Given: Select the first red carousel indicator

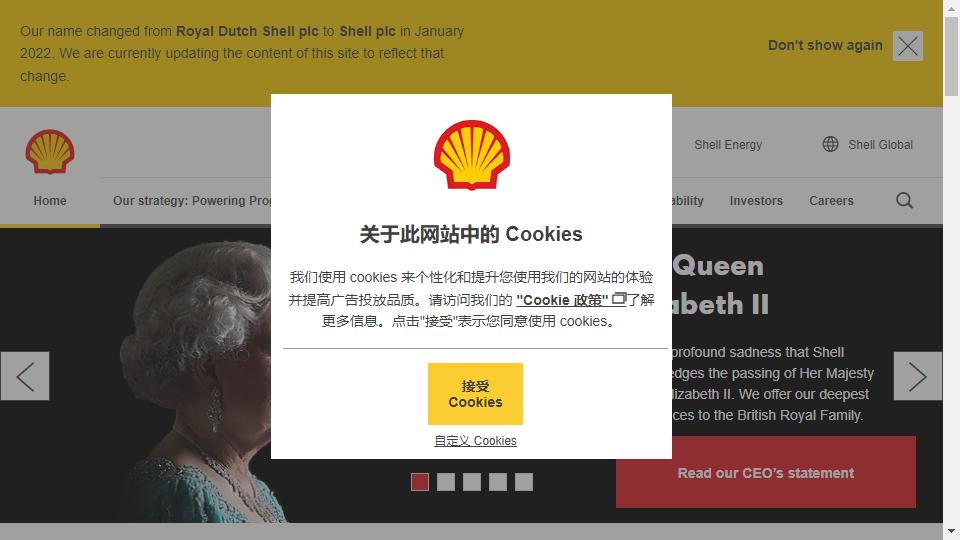Looking at the screenshot, I should coord(420,482).
